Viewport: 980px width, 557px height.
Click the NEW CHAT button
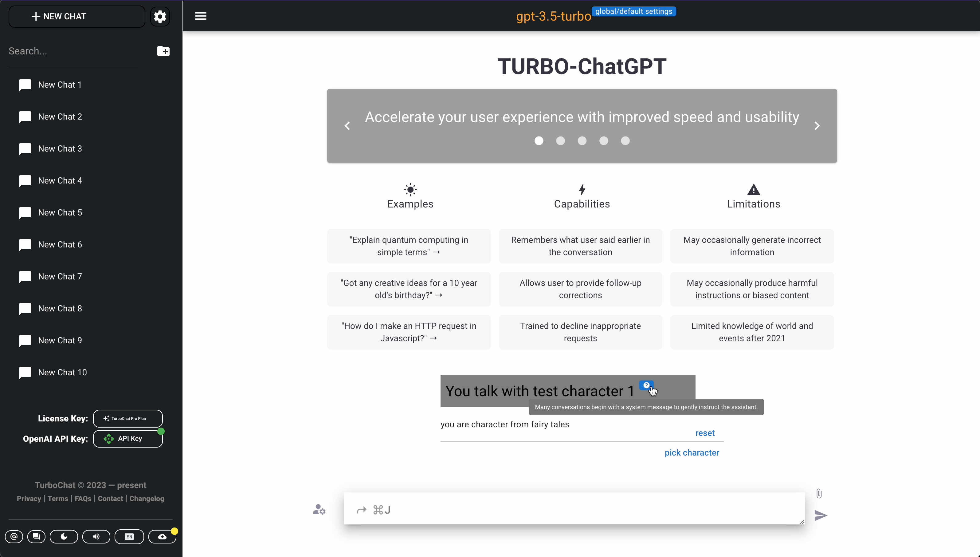point(77,17)
